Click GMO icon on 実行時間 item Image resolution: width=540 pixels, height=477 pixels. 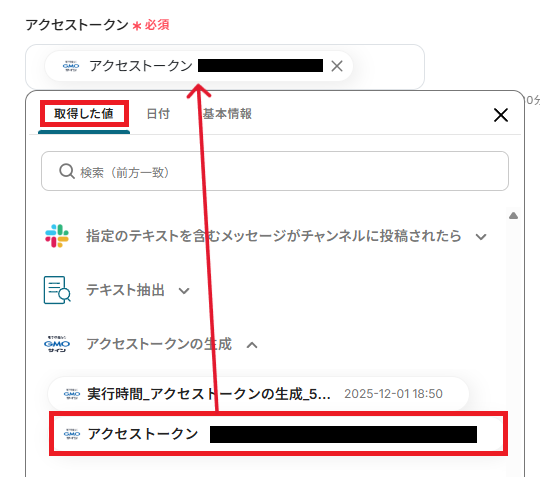click(72, 394)
